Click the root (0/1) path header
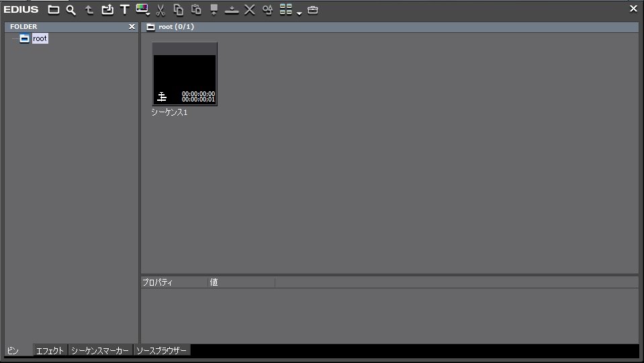Viewport: 644px width, 363px height. point(176,27)
